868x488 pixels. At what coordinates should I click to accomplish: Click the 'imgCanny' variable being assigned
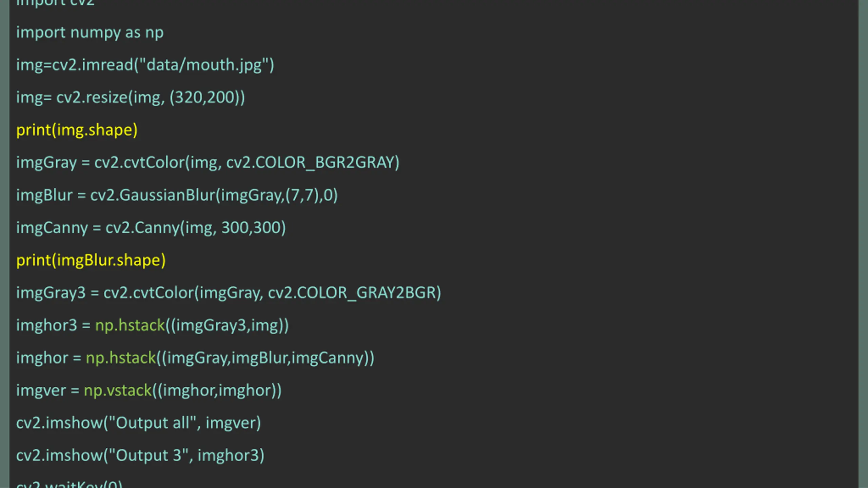coord(52,228)
